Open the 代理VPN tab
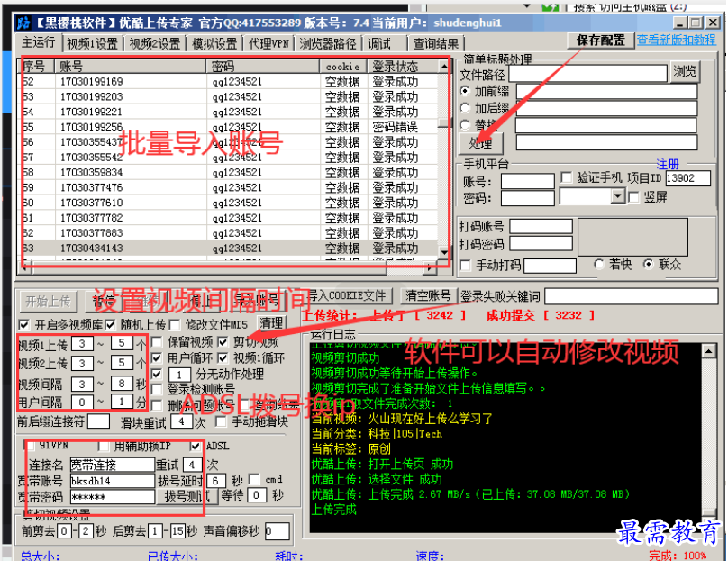Screen dimensions: 728x561 coord(268,43)
